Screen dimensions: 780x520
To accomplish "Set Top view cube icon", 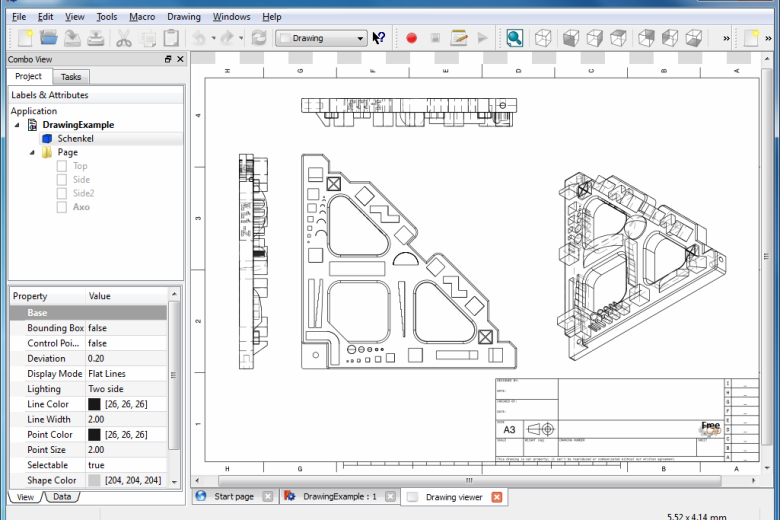I will tap(594, 38).
